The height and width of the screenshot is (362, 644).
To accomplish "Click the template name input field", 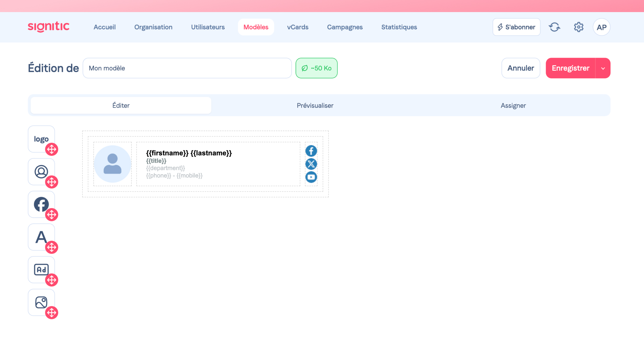I will [x=187, y=68].
